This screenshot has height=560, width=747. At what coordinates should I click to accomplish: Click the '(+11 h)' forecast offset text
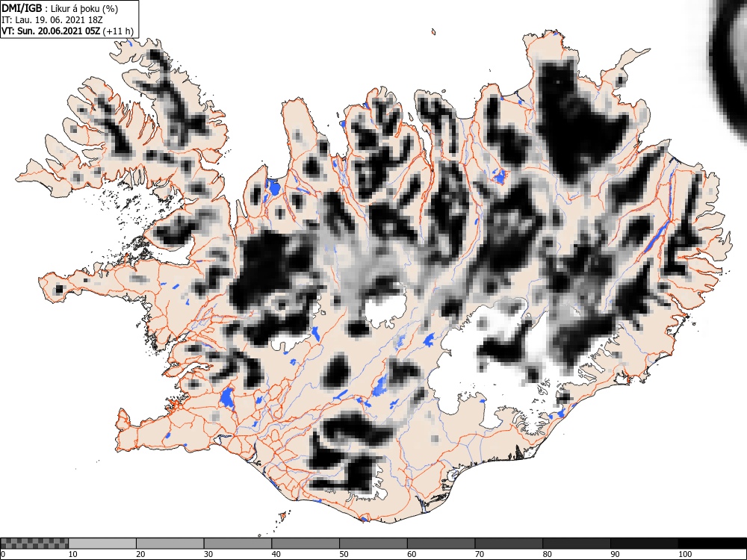coord(118,31)
